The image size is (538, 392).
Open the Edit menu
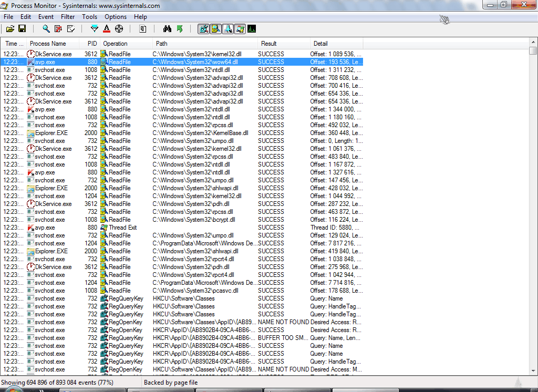[x=26, y=17]
